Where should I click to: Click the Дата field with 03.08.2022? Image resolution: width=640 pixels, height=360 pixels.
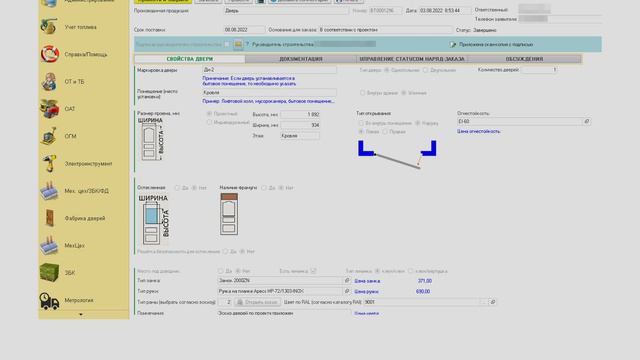(x=444, y=10)
